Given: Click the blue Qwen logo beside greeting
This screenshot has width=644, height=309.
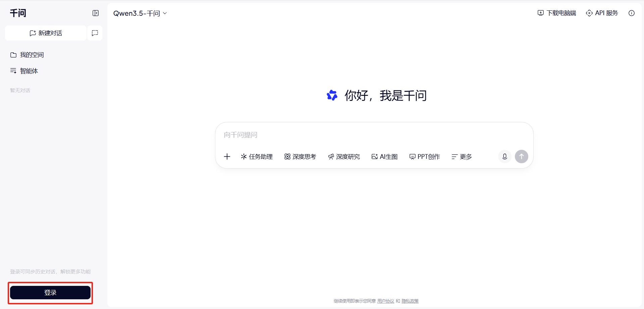Looking at the screenshot, I should pyautogui.click(x=332, y=96).
